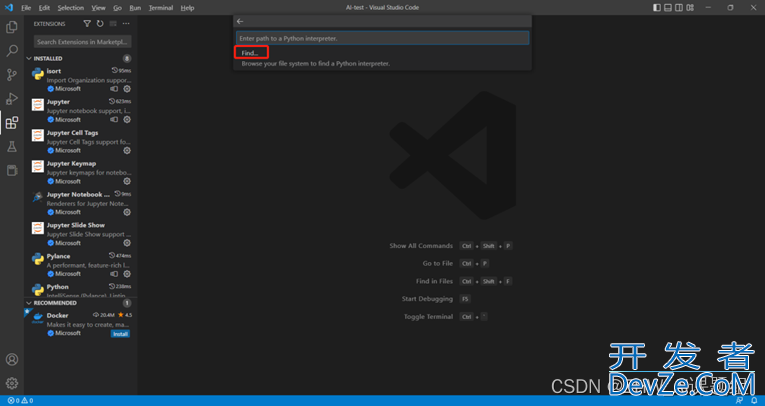Screen dimensions: 765x406
Task: Open the Manage gear in activity bar
Action: [12, 384]
